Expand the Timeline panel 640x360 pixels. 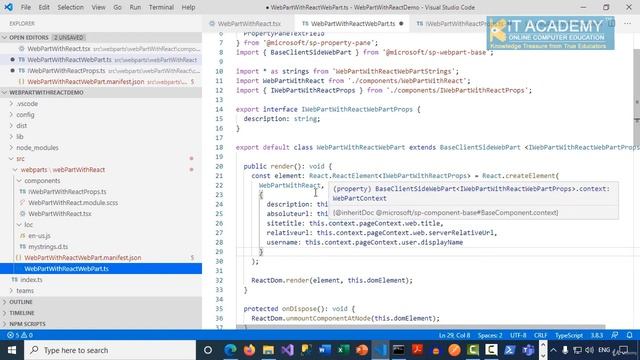point(5,313)
